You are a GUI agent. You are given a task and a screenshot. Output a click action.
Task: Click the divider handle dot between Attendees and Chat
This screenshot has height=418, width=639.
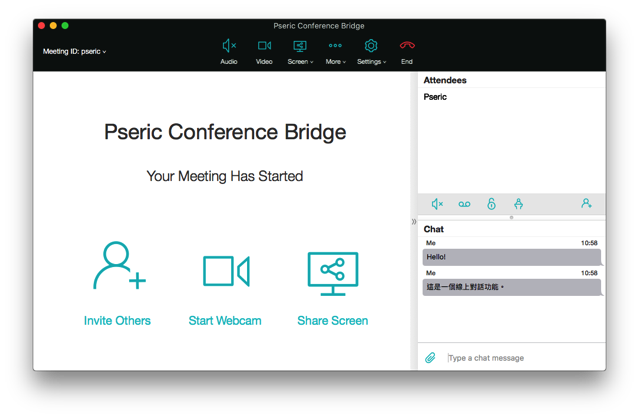[511, 218]
